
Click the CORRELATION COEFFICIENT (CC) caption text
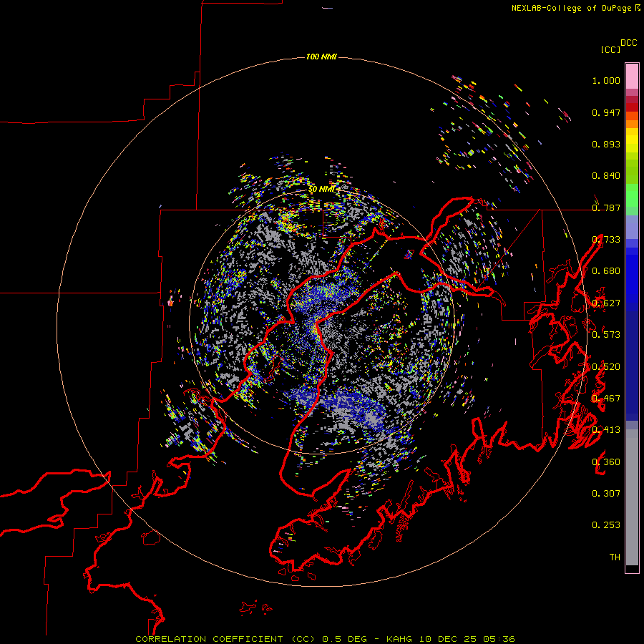(225, 639)
